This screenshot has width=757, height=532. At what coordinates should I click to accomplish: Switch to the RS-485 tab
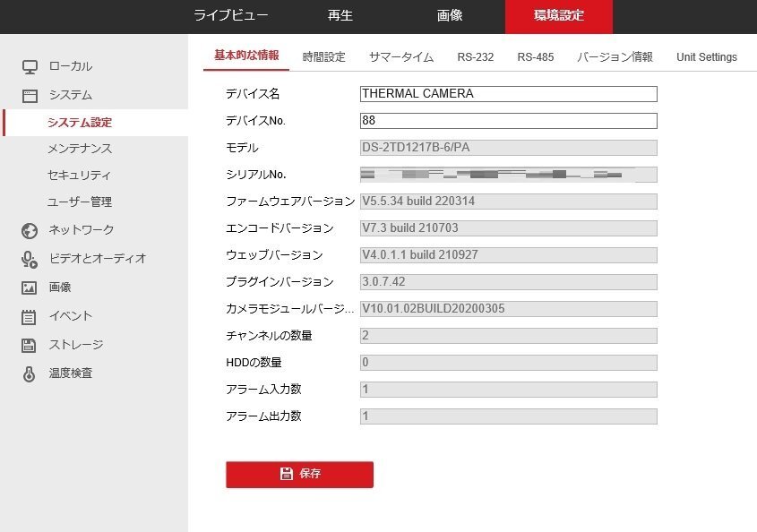535,56
